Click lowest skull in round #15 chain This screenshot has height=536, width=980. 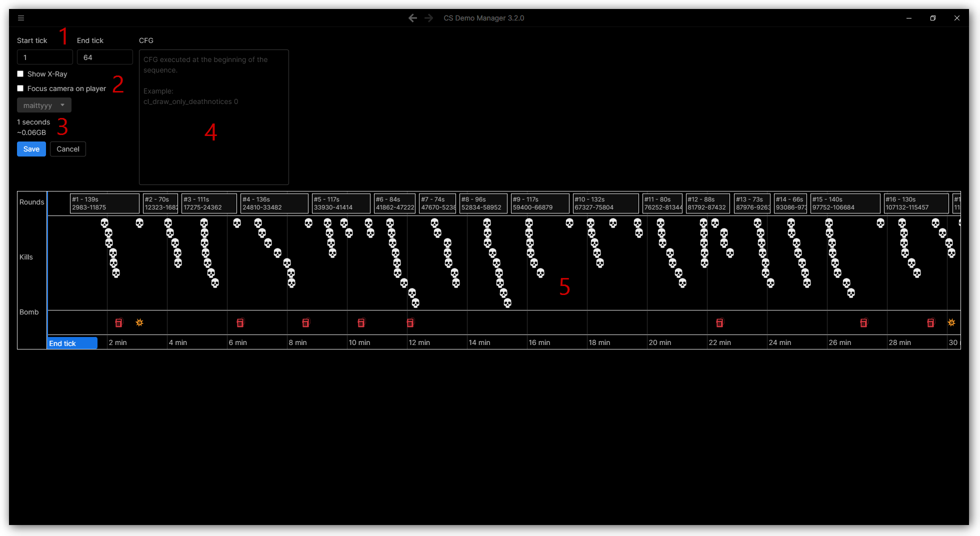point(851,293)
